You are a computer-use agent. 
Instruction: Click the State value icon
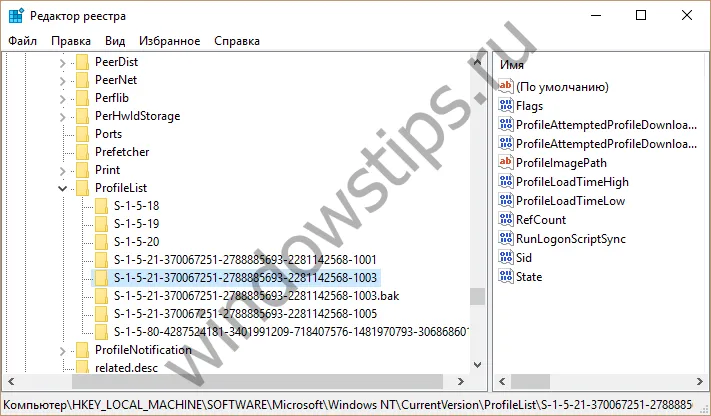pos(506,277)
